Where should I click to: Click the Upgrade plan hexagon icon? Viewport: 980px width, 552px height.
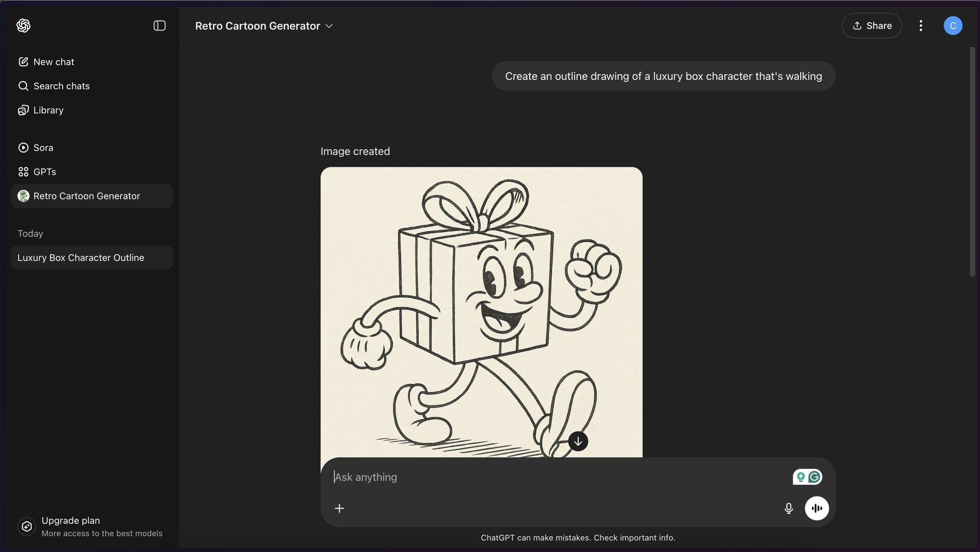pyautogui.click(x=27, y=527)
